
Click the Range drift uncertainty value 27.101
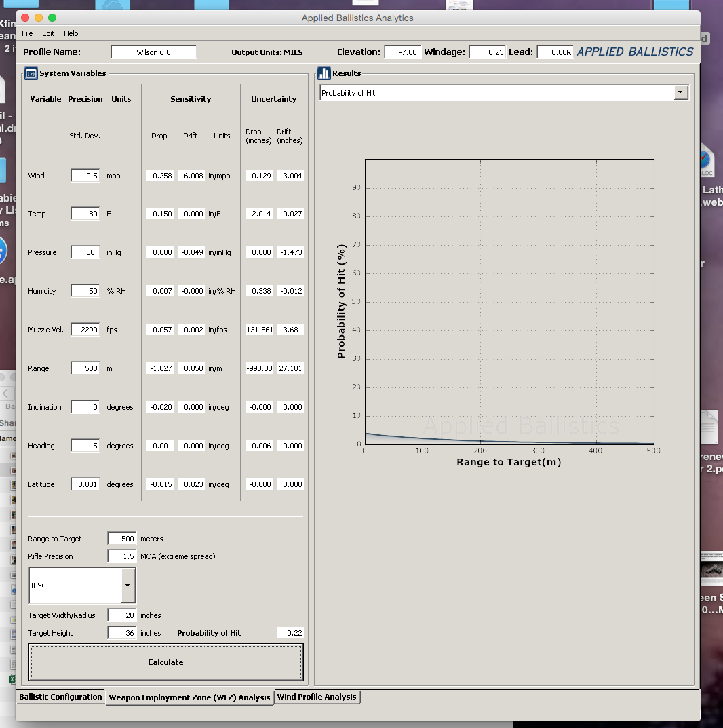(290, 368)
